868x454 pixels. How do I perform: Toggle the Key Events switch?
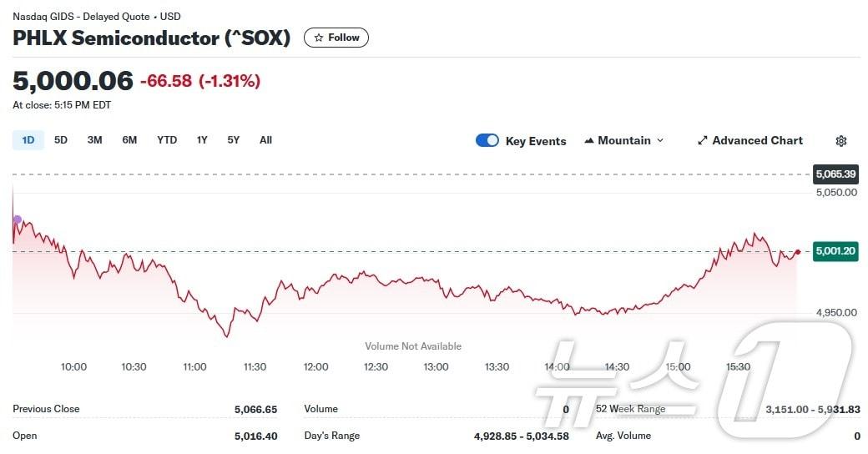pos(487,140)
